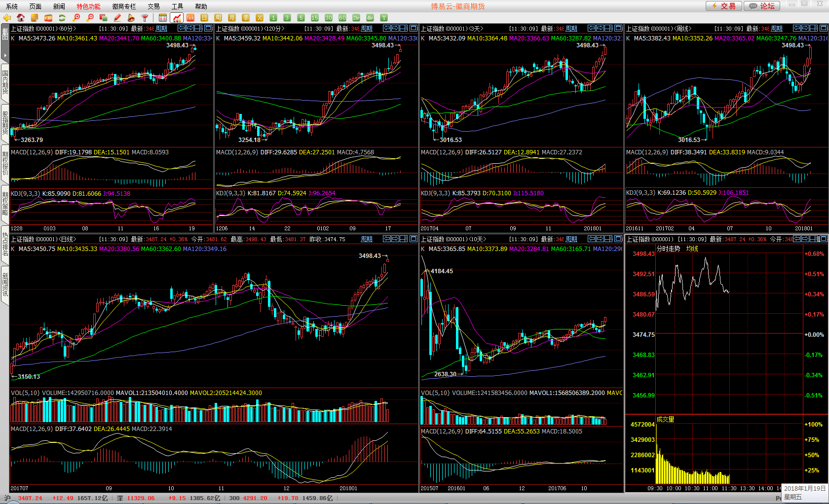Open 周期 dropdown in 60分 pane
Screen dimensions: 829x504
point(162,29)
